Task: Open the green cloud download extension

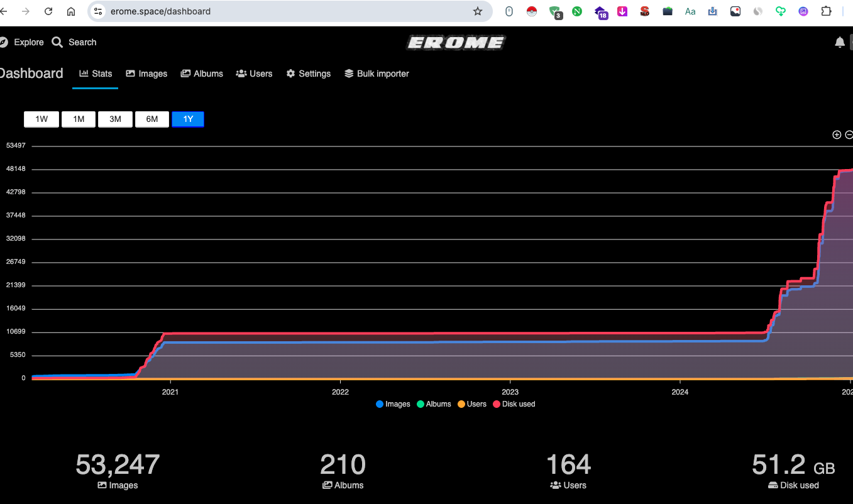Action: pyautogui.click(x=781, y=11)
